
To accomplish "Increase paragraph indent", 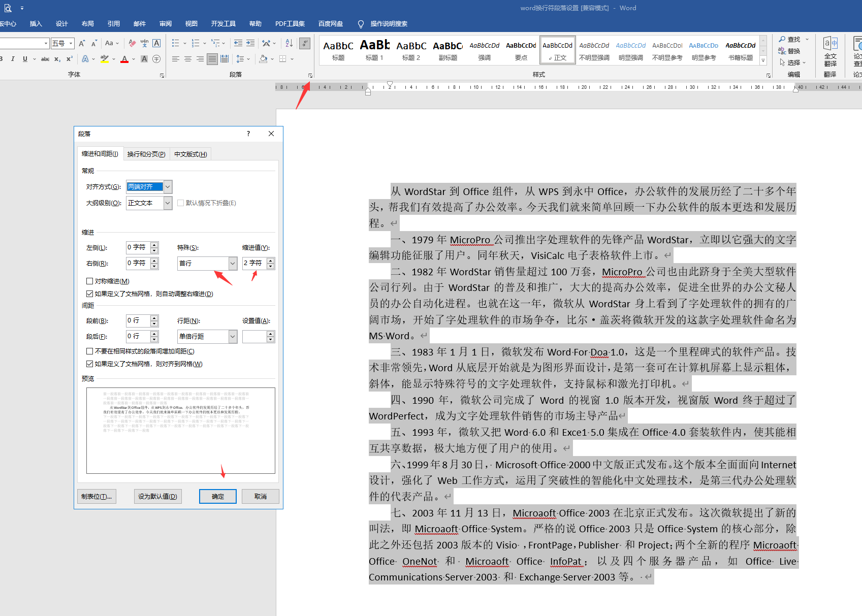I will click(250, 43).
